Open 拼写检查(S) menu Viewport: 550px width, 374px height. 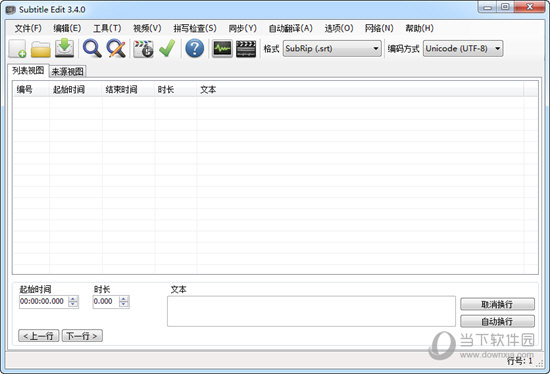pyautogui.click(x=195, y=28)
